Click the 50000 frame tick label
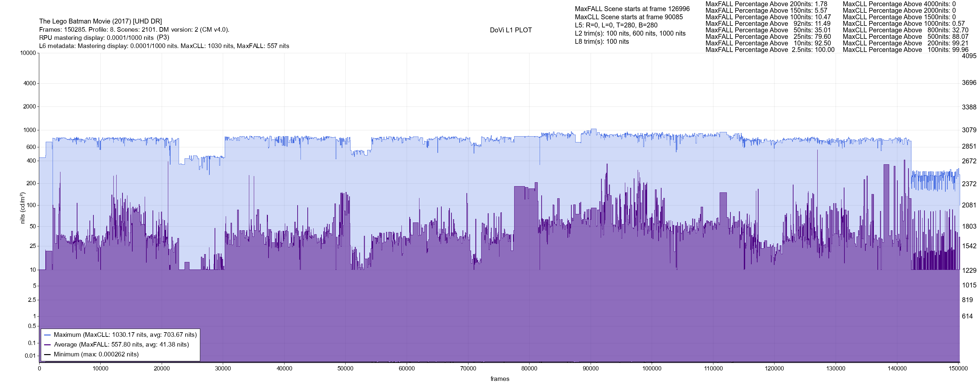This screenshot has height=392, width=980. pos(345,368)
